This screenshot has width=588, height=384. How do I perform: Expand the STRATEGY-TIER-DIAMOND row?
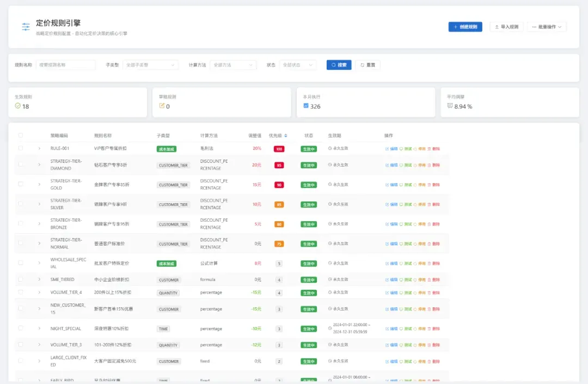[39, 164]
